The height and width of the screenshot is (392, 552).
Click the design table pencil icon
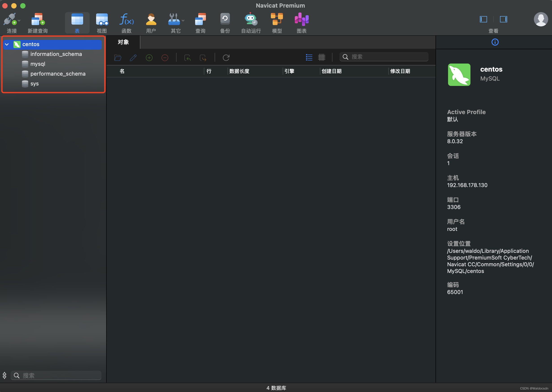click(133, 58)
